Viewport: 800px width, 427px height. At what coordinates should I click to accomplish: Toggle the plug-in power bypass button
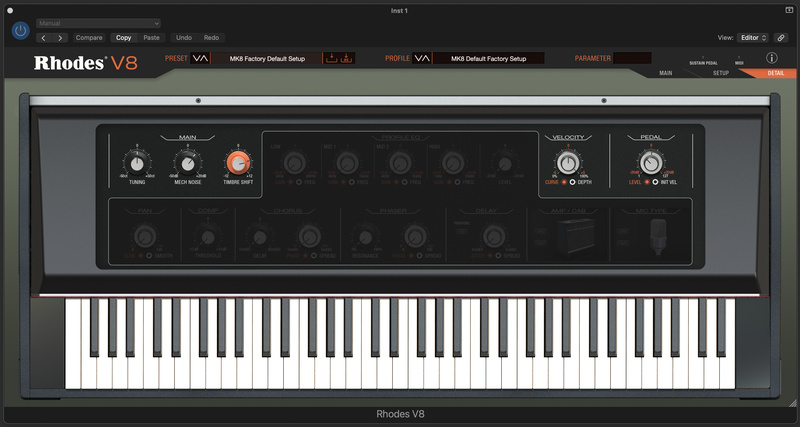tap(20, 31)
